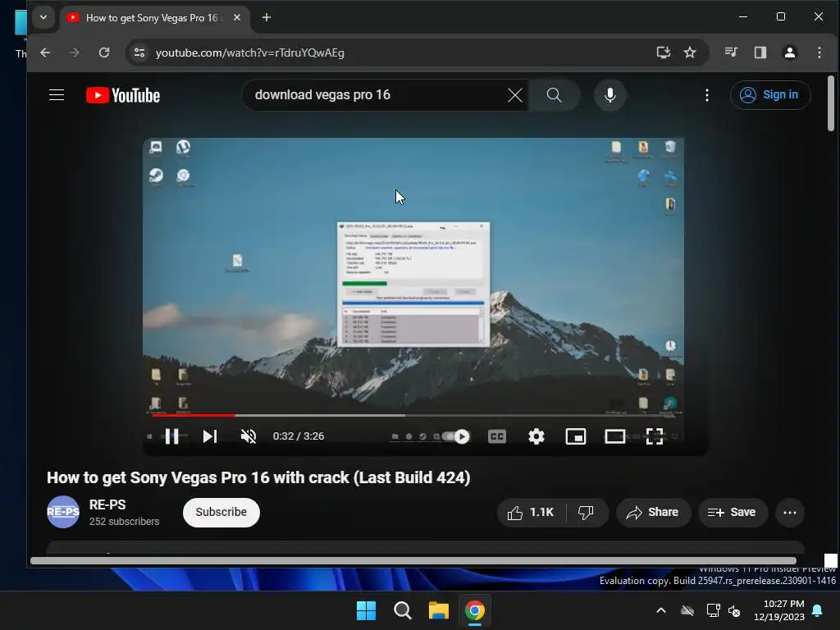Screen dimensions: 840x630
Task: Click the Sign in button
Action: click(769, 95)
